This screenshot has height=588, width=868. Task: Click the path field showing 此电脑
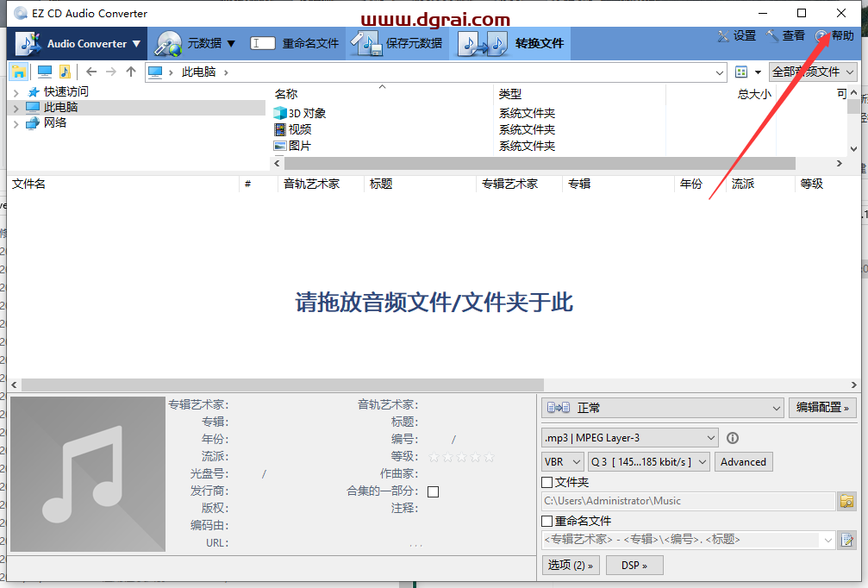[x=435, y=72]
